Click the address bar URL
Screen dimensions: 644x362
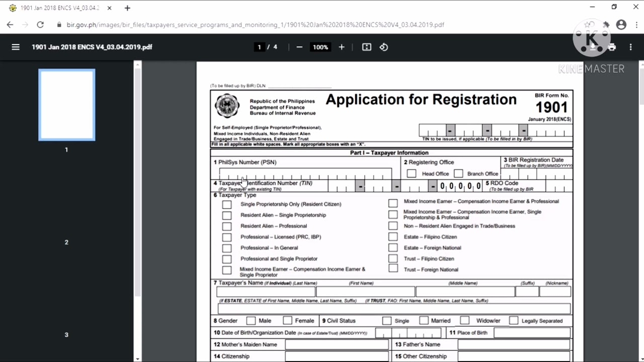click(x=255, y=25)
